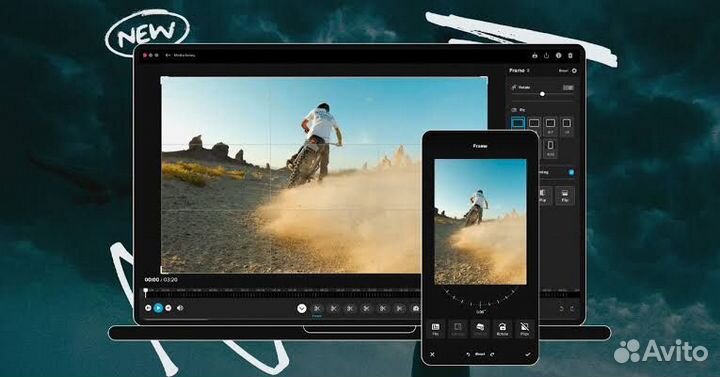The height and width of the screenshot is (377, 720).
Task: Click the circular icon next to Reset
Action: pos(574,71)
